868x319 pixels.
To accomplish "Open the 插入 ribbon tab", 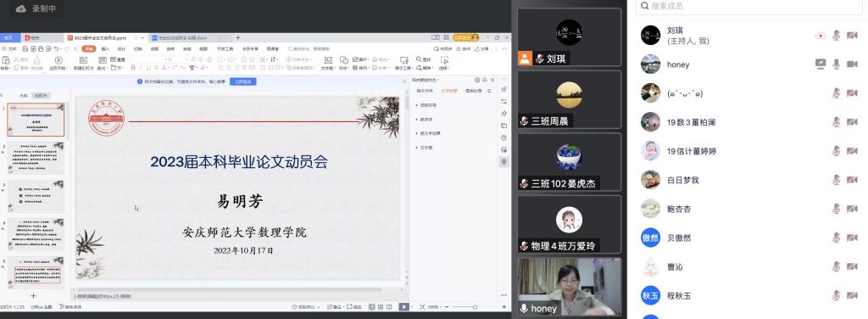I will 105,48.
